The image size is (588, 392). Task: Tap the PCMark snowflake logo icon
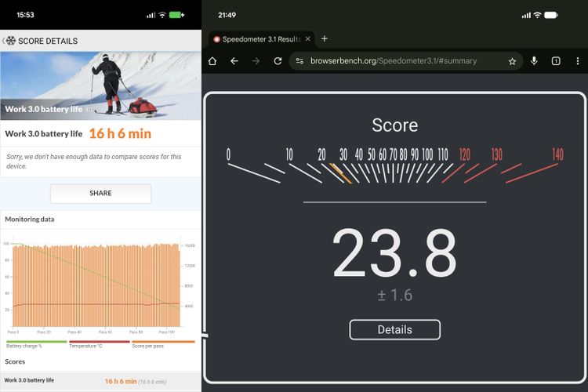11,41
